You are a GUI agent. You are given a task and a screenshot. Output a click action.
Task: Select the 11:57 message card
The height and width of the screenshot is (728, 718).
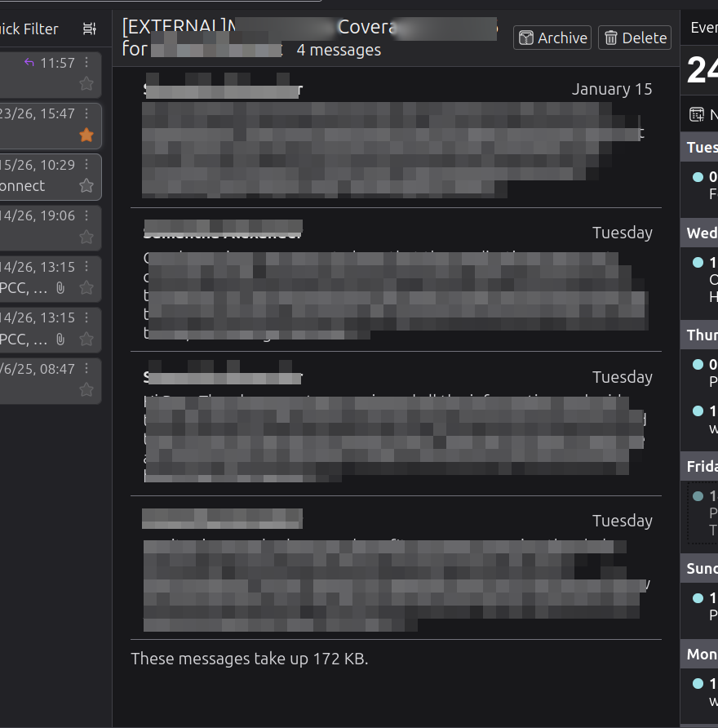[50, 74]
